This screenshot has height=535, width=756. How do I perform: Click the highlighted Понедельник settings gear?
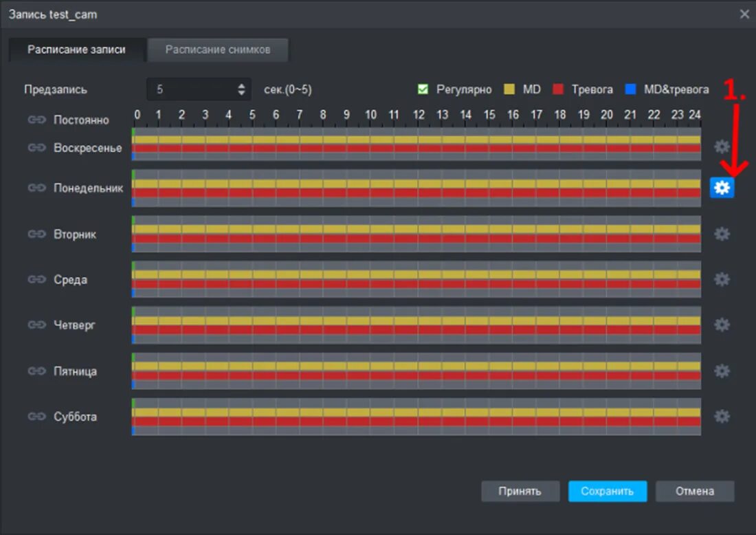tap(722, 187)
